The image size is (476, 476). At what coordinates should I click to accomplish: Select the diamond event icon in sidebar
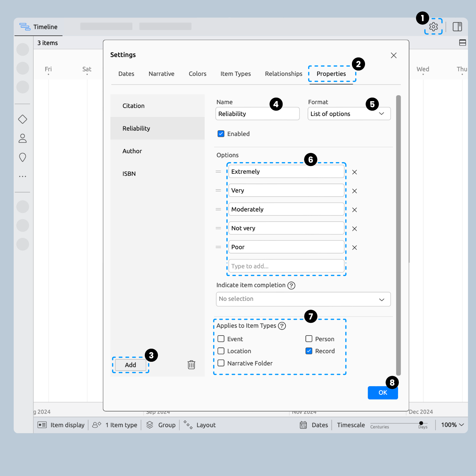[x=23, y=119]
